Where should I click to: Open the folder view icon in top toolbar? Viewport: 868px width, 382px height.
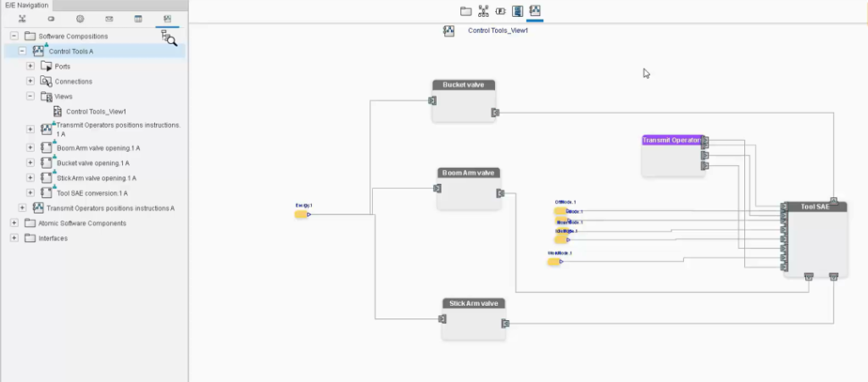tap(465, 11)
